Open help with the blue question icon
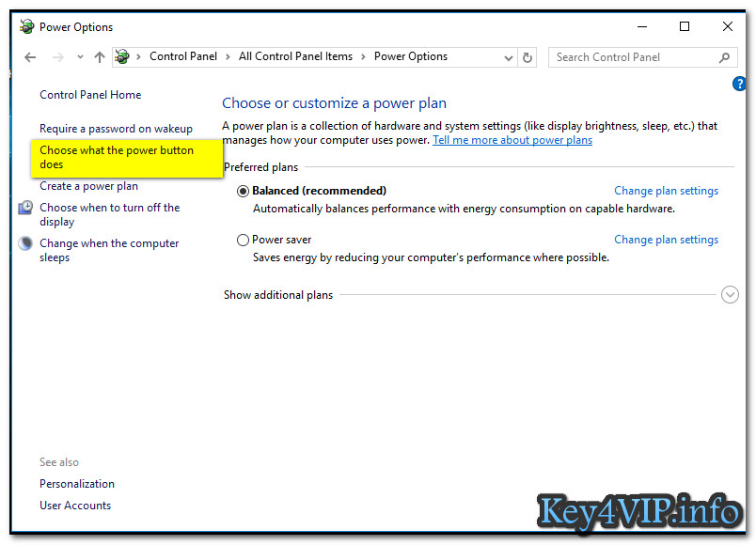Viewport: 756px width, 545px height. pyautogui.click(x=739, y=84)
